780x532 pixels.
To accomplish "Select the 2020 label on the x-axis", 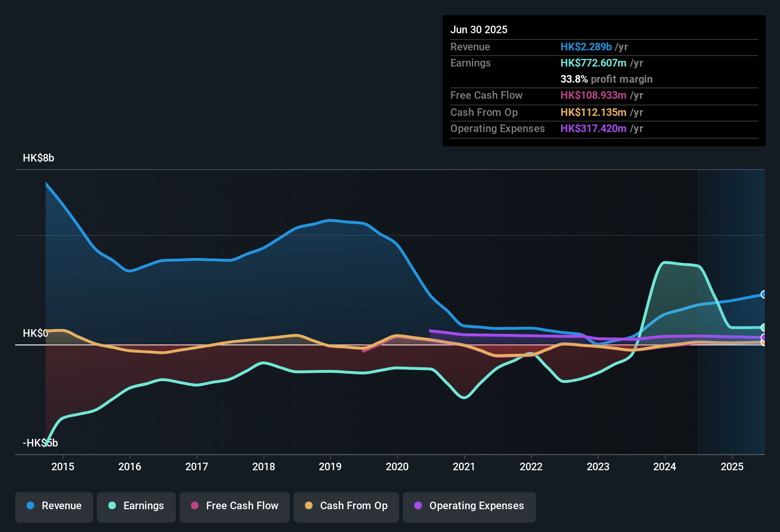I will (x=397, y=466).
